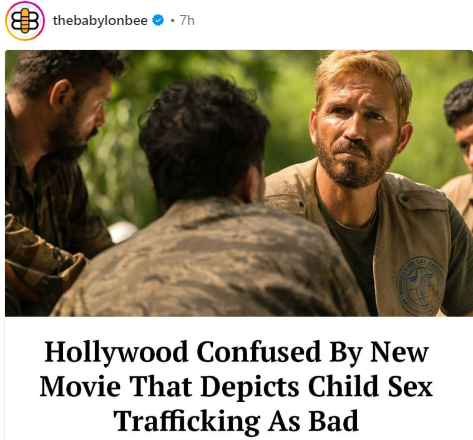The image size is (473, 440).
Task: Click the bee logo inside the avatar
Action: (x=25, y=21)
